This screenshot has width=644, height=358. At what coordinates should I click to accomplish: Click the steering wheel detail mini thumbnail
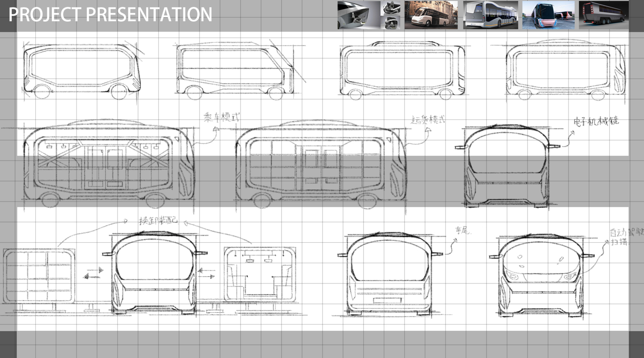(390, 8)
